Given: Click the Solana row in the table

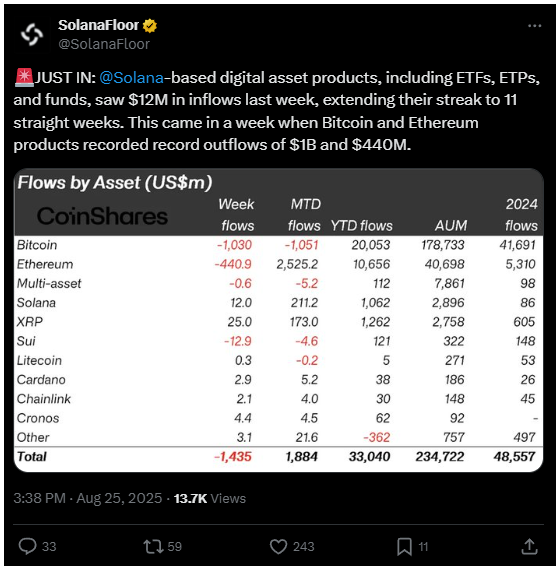Looking at the screenshot, I should point(279,302).
